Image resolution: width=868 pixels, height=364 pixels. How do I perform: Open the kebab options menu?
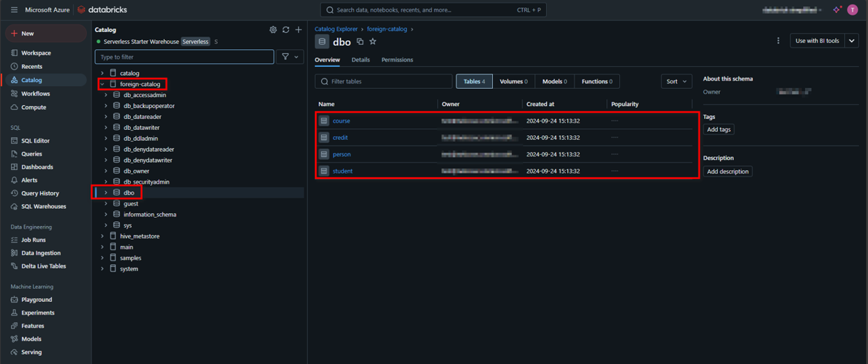pos(778,41)
